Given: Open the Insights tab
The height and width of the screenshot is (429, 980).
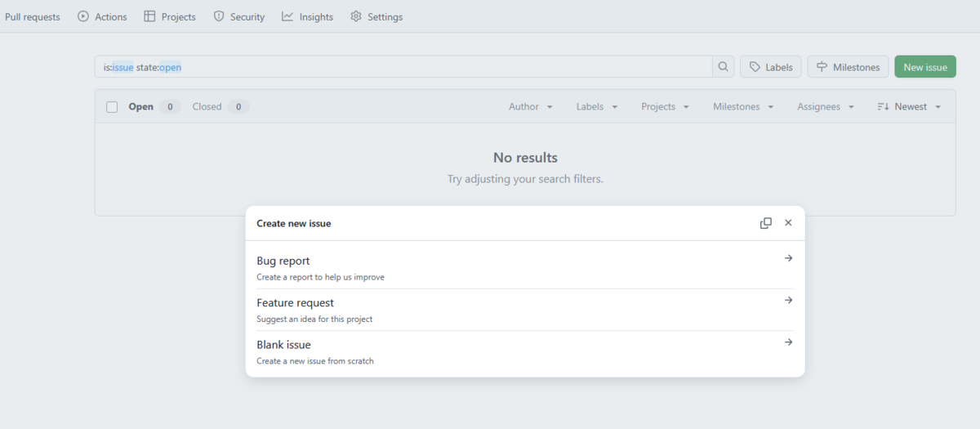Looking at the screenshot, I should tap(308, 16).
